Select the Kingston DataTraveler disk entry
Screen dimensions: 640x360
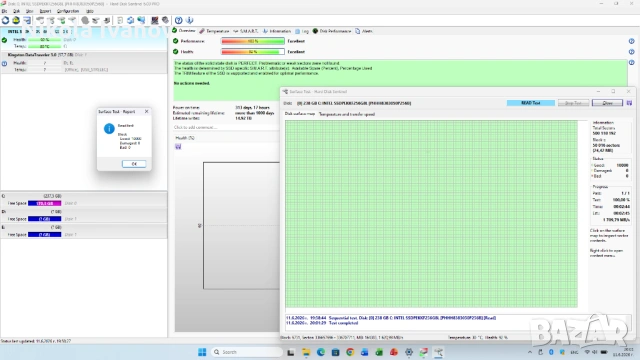(x=84, y=62)
